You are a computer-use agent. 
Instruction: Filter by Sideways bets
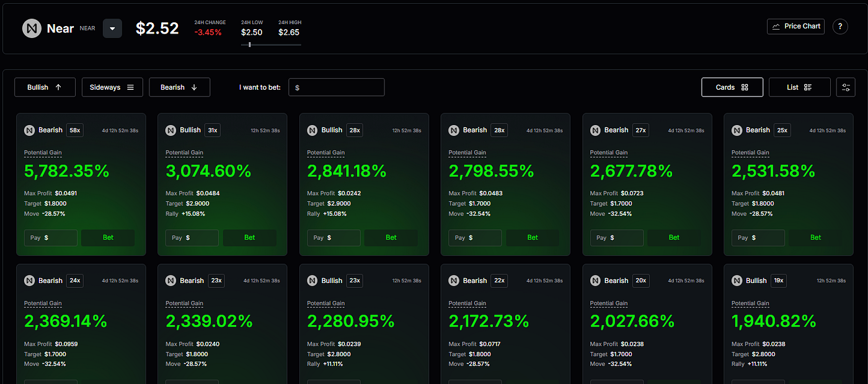pos(112,87)
